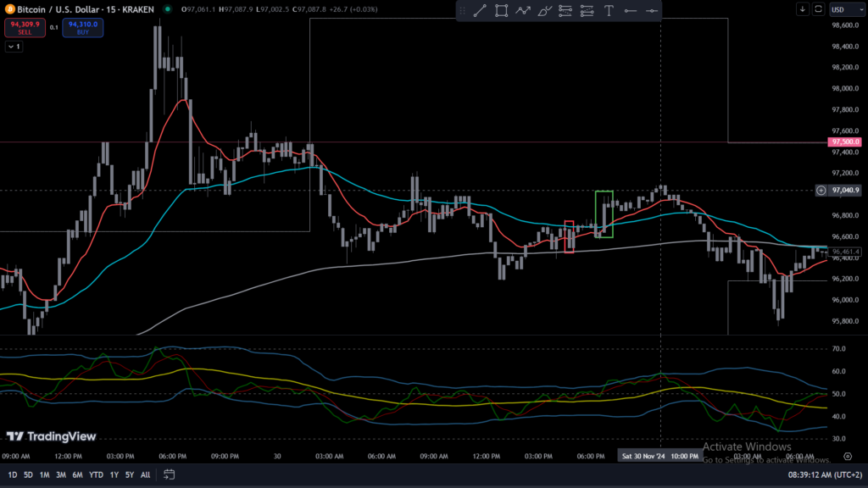Select the trend line drawing tool

point(479,11)
